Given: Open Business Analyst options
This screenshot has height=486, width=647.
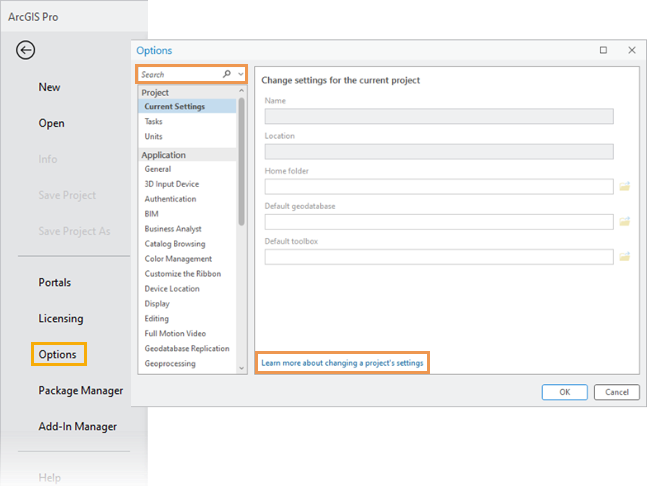Looking at the screenshot, I should (x=173, y=229).
